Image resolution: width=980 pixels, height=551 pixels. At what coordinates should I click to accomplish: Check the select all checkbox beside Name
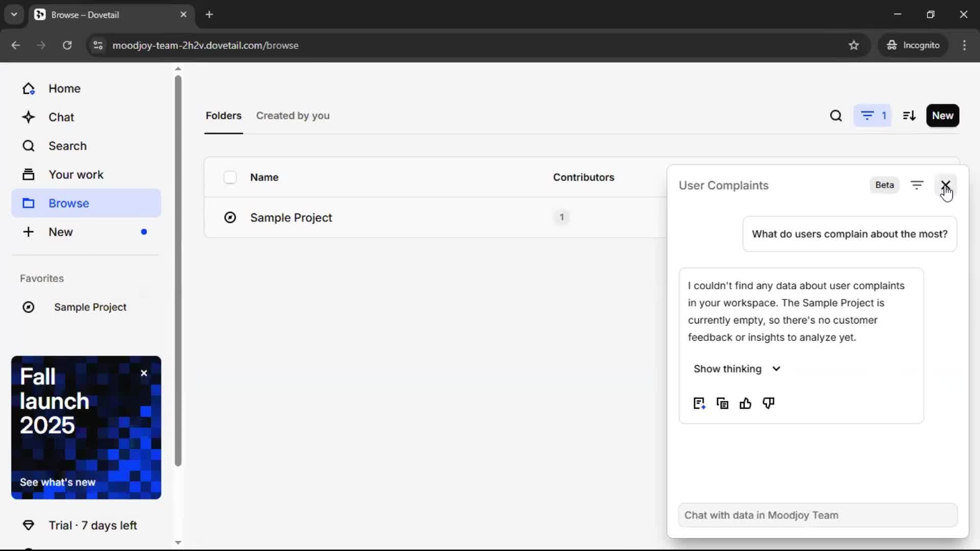pyautogui.click(x=230, y=178)
